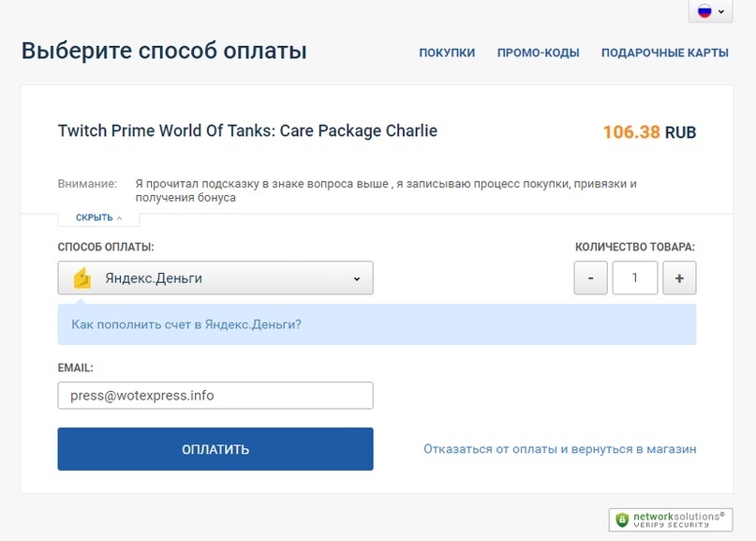
Task: Open payment method dropdown arrow
Action: coord(357,278)
